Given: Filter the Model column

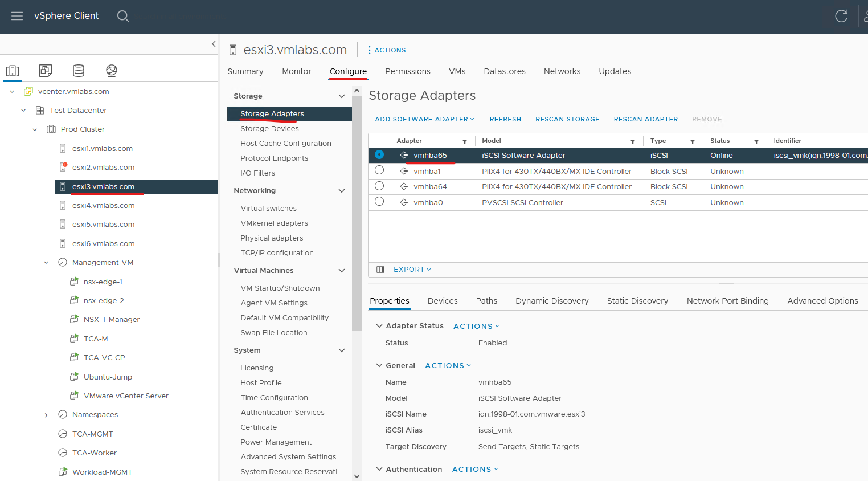Looking at the screenshot, I should click(633, 141).
